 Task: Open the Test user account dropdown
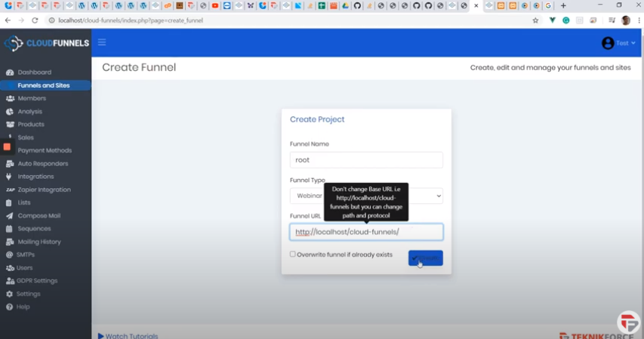point(619,43)
